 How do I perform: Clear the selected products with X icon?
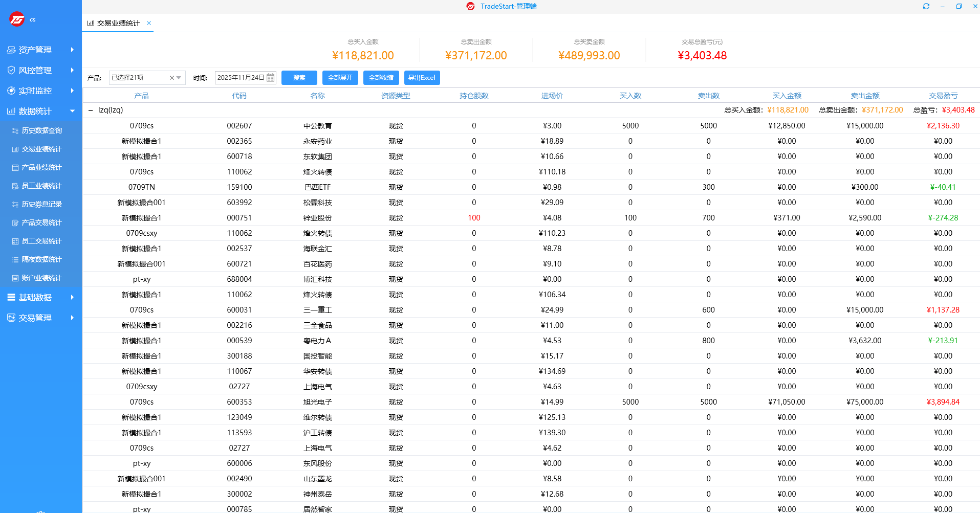coord(171,78)
